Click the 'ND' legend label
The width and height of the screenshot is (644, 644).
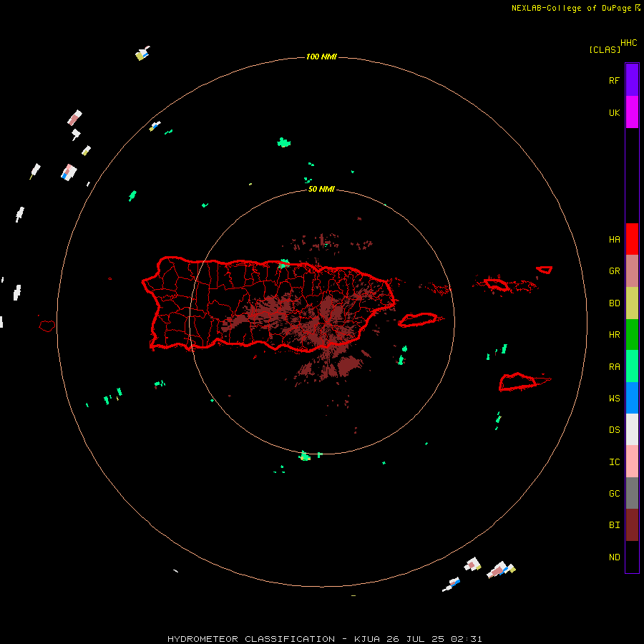pyautogui.click(x=614, y=557)
